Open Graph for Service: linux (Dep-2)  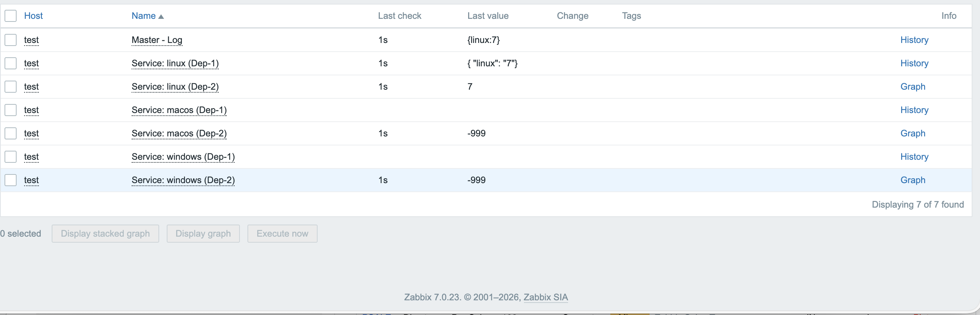912,87
